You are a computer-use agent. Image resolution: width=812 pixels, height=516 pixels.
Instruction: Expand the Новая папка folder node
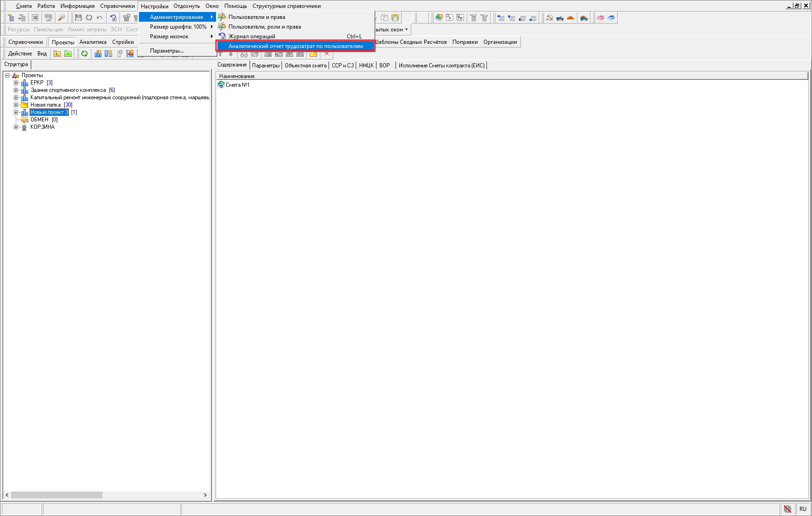pyautogui.click(x=16, y=105)
